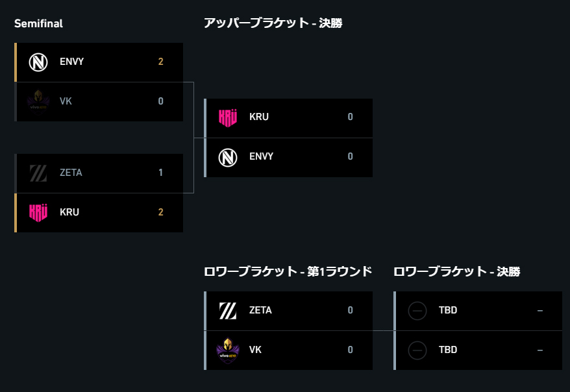Click the pink KRU logo in Semifinal
Viewport: 570px width, 392px height.
(38, 212)
